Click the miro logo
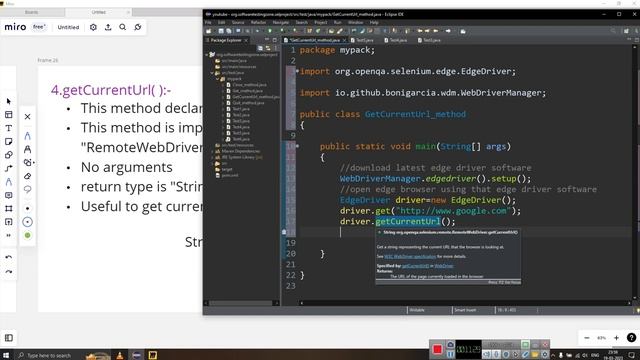The image size is (640, 360). point(15,27)
